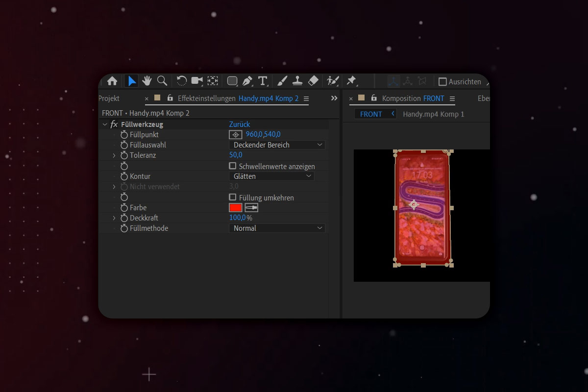This screenshot has height=392, width=588.
Task: Click the Toleranz value 50,0
Action: click(236, 155)
